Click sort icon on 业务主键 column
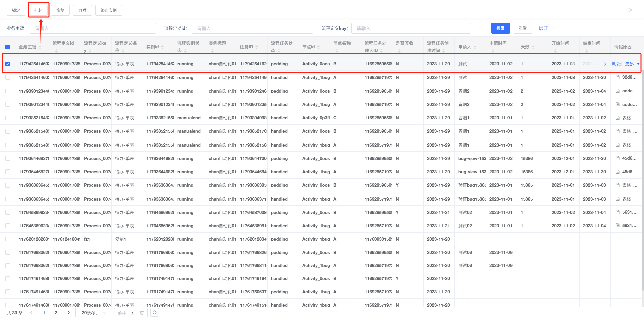The image size is (644, 323). click(40, 47)
